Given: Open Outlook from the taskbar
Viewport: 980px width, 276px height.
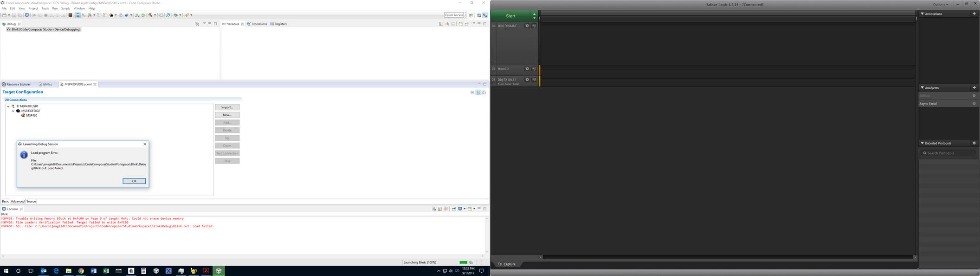Looking at the screenshot, I should (44, 271).
